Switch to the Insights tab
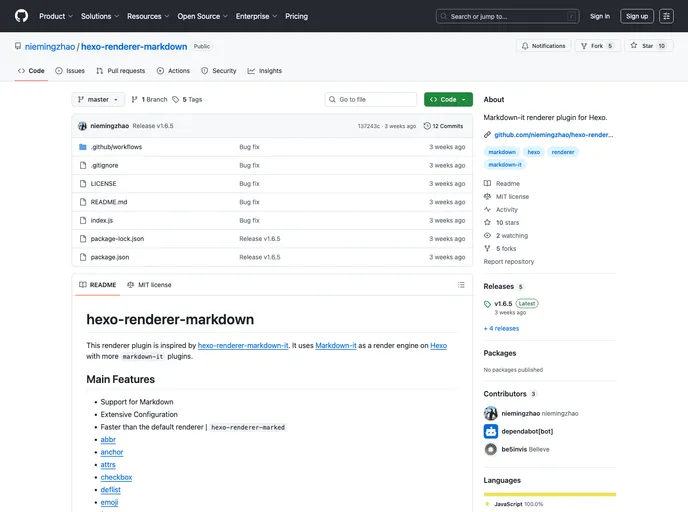688x512 pixels. 265,71
